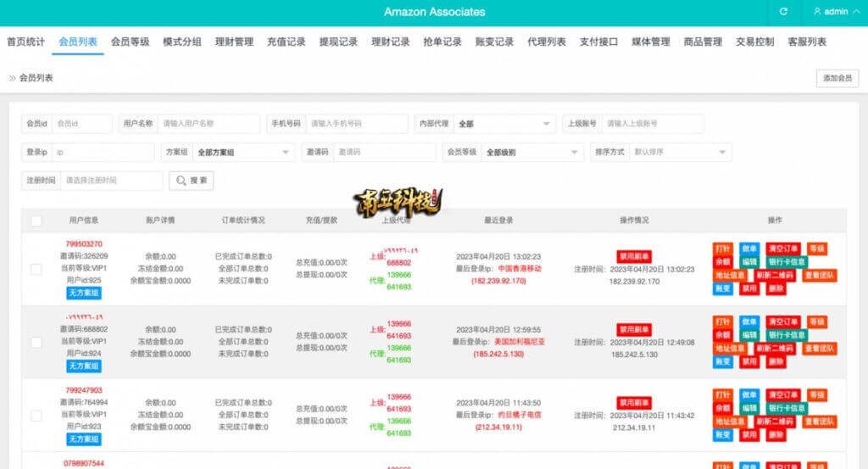Go to the 客服列表 tab
The height and width of the screenshot is (469, 868).
click(x=806, y=42)
